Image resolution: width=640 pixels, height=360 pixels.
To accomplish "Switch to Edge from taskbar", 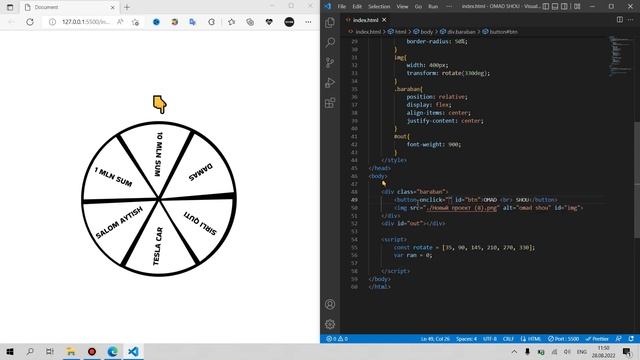I will click(x=113, y=351).
